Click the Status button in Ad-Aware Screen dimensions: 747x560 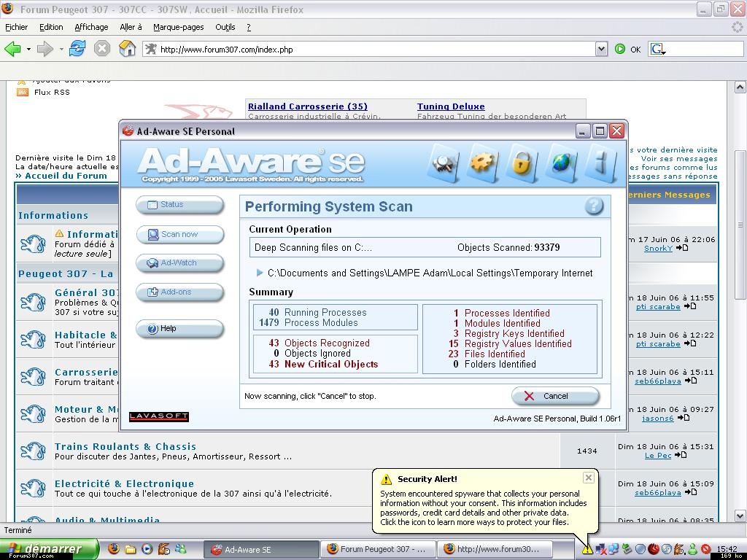pyautogui.click(x=179, y=205)
